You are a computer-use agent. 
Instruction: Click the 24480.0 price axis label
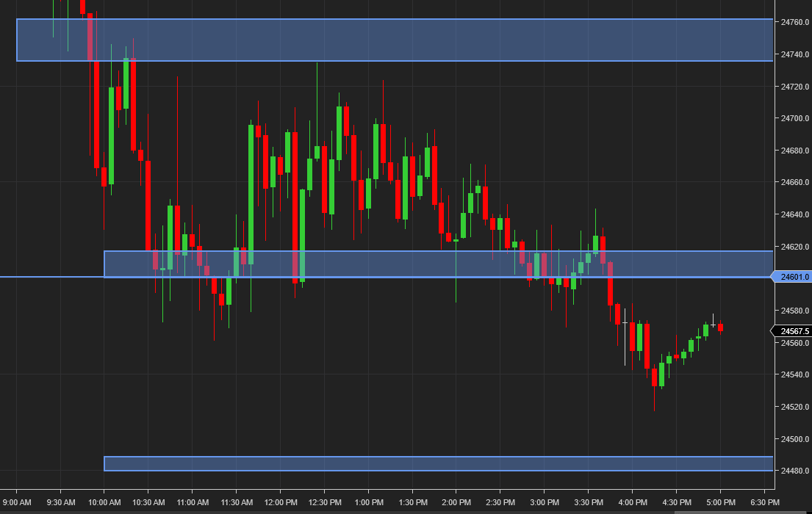point(794,471)
